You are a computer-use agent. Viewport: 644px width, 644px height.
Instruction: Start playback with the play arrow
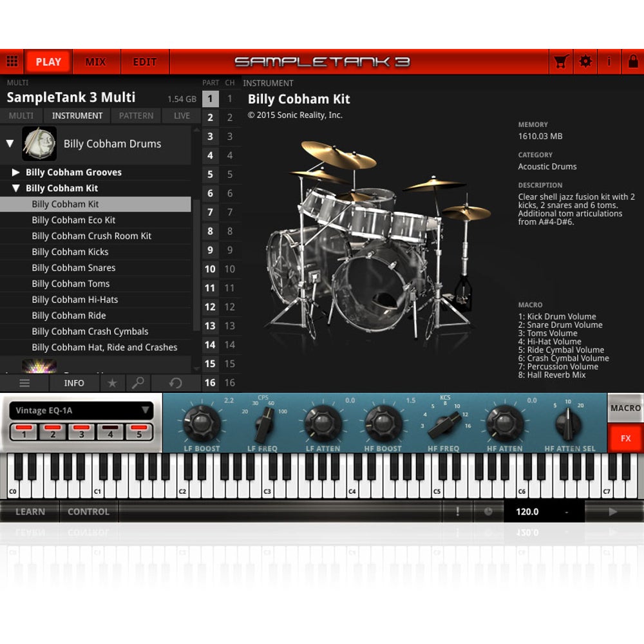click(613, 511)
